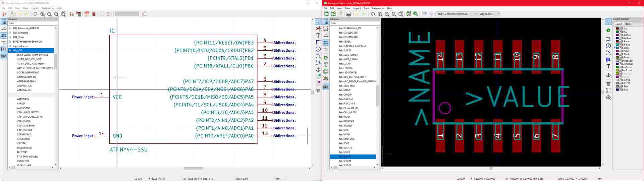Click Eco1.User layer color swatch
The image size is (644, 181).
pos(617,67)
